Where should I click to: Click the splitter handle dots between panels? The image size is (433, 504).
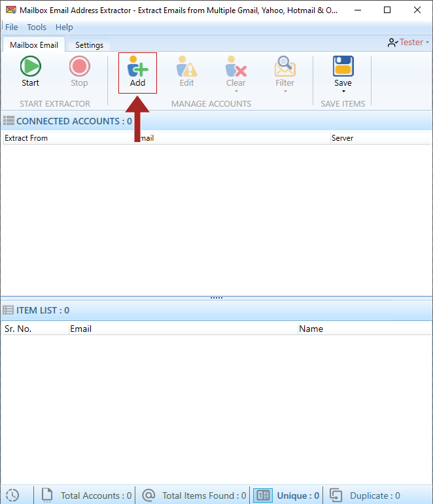[217, 298]
